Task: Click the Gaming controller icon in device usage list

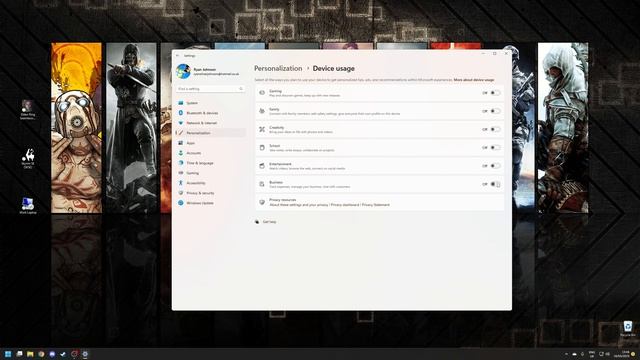Action: tap(262, 93)
